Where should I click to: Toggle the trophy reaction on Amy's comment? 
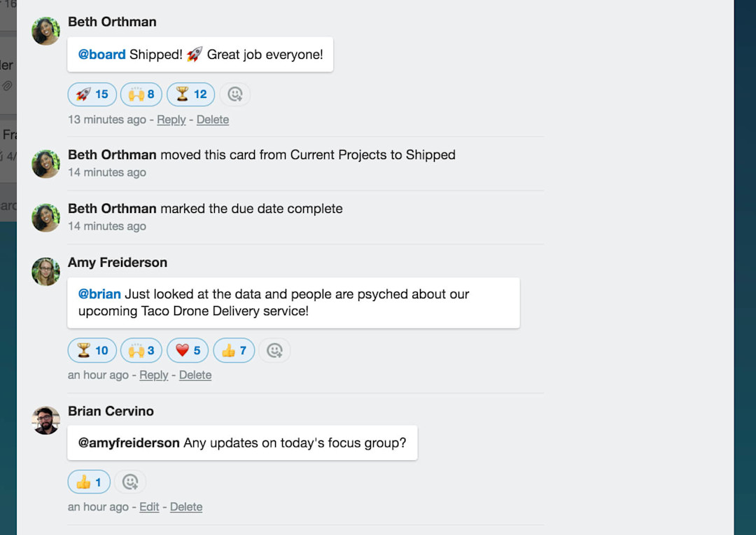coord(92,350)
